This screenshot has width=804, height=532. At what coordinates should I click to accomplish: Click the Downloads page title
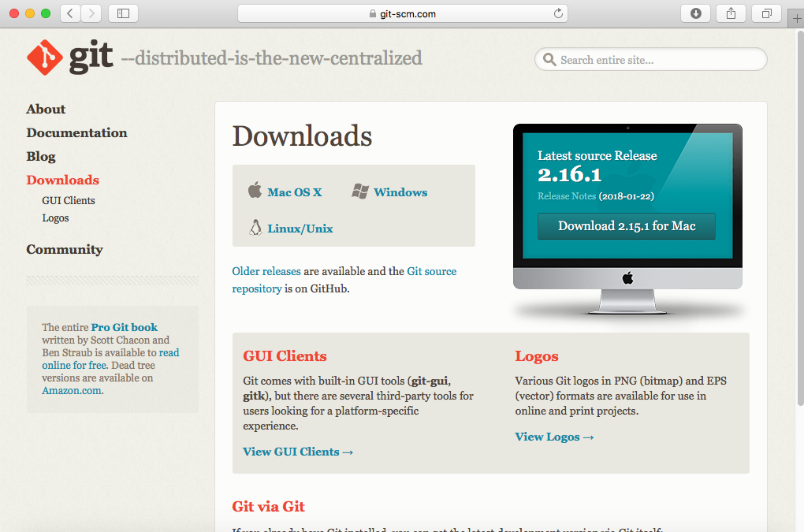302,136
